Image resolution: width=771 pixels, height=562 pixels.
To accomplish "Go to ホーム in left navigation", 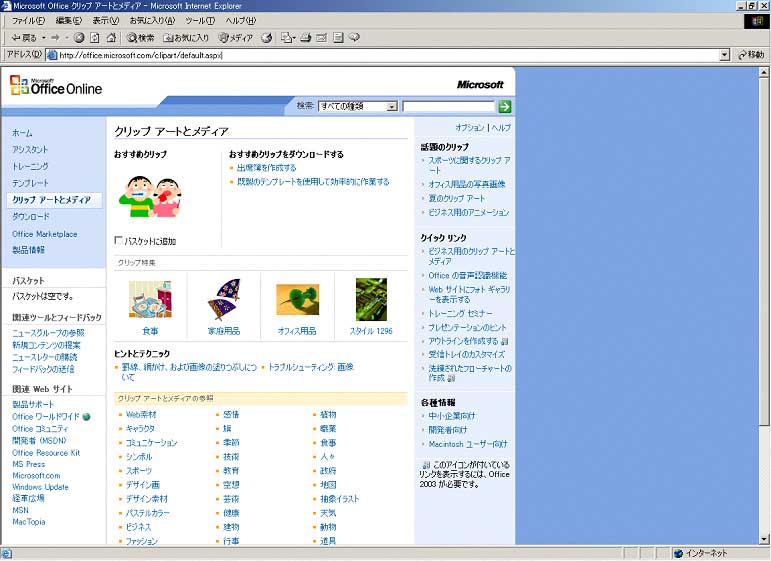I will (x=22, y=133).
